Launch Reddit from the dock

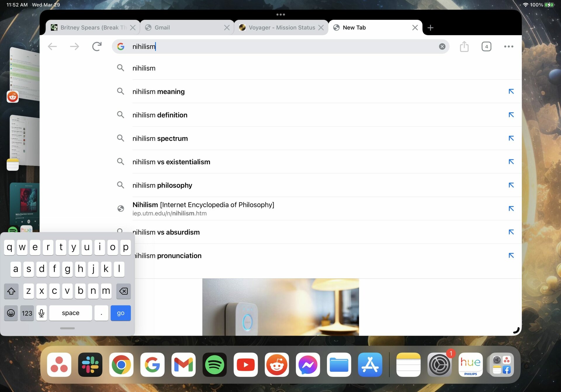[277, 365]
